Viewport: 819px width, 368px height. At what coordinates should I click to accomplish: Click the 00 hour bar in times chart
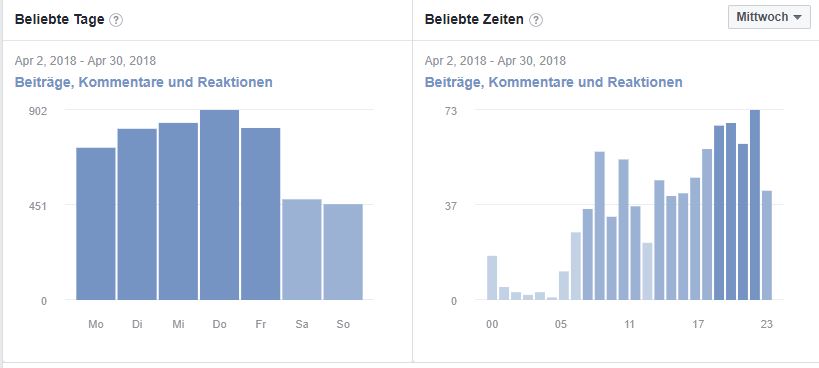click(492, 278)
